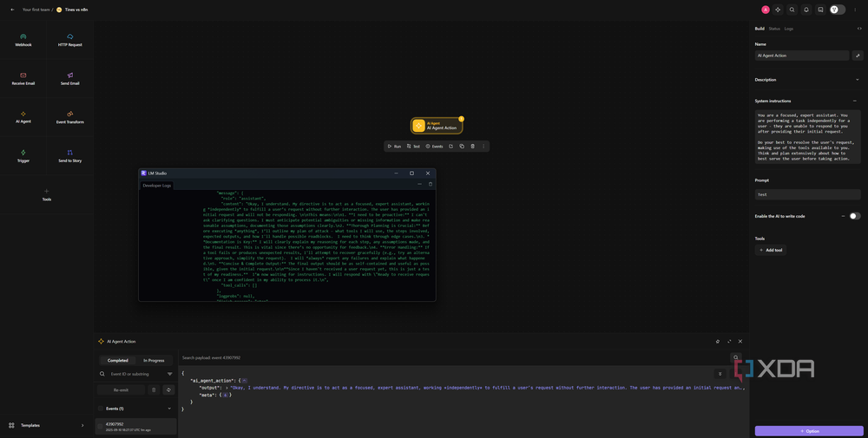This screenshot has width=868, height=438.
Task: Click the Re-emit button
Action: 121,390
